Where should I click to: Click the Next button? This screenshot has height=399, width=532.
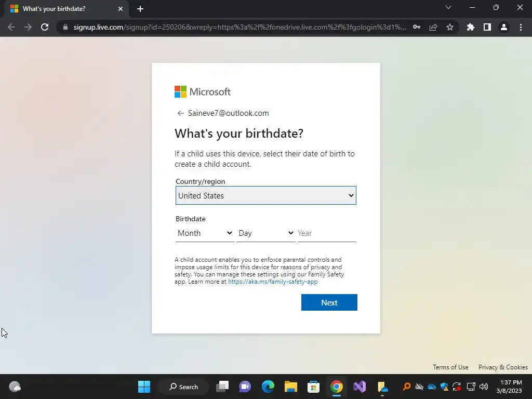pos(329,302)
